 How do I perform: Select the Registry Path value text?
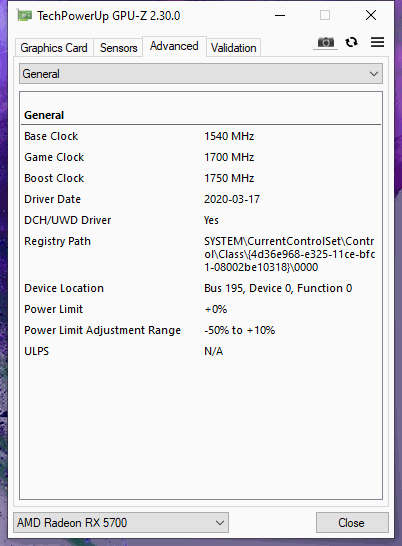289,254
